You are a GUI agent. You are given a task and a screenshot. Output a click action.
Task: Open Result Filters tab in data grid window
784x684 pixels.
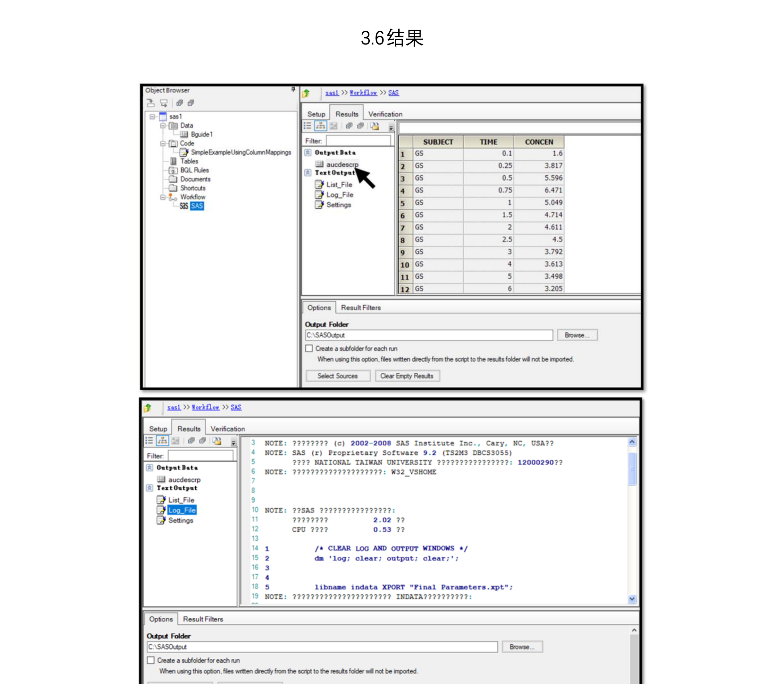361,308
